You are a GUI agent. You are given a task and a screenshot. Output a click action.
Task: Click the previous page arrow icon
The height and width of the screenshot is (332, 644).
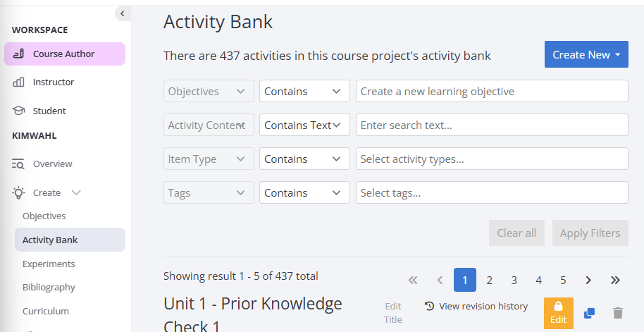pos(440,281)
